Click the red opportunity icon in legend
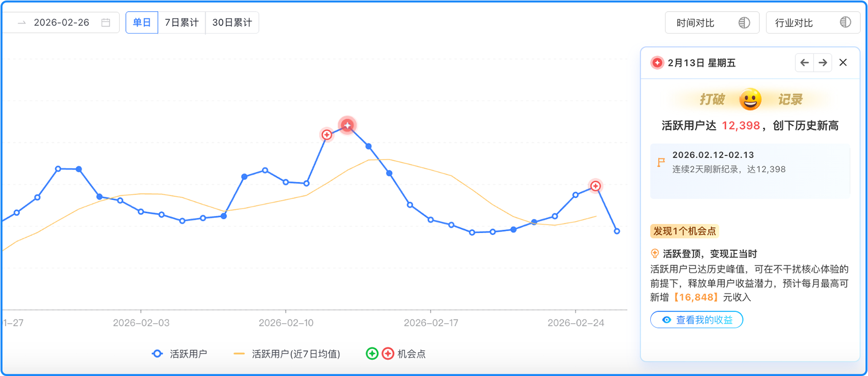This screenshot has width=868, height=376. 388,354
